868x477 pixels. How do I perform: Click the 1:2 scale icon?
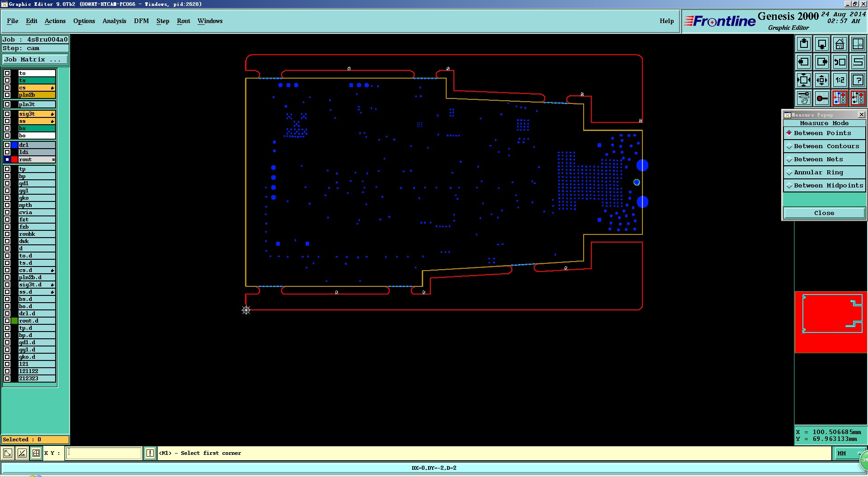[840, 80]
